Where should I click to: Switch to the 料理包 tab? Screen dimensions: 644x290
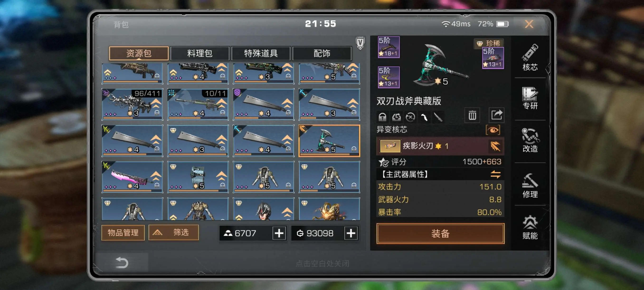(200, 53)
